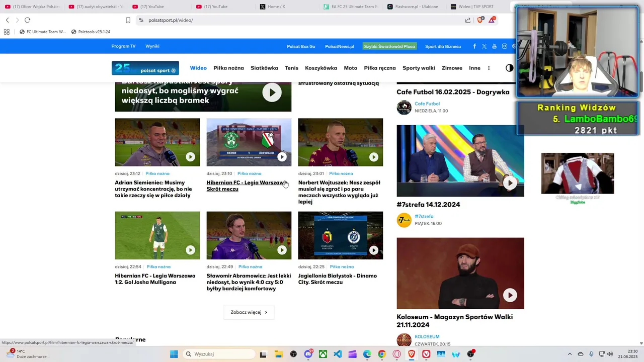
Task: Select Siatkówka in the site navigation
Action: click(x=264, y=68)
